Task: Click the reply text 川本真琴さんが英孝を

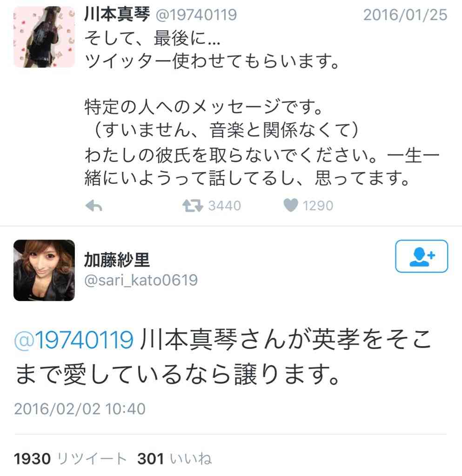Action: point(223,357)
